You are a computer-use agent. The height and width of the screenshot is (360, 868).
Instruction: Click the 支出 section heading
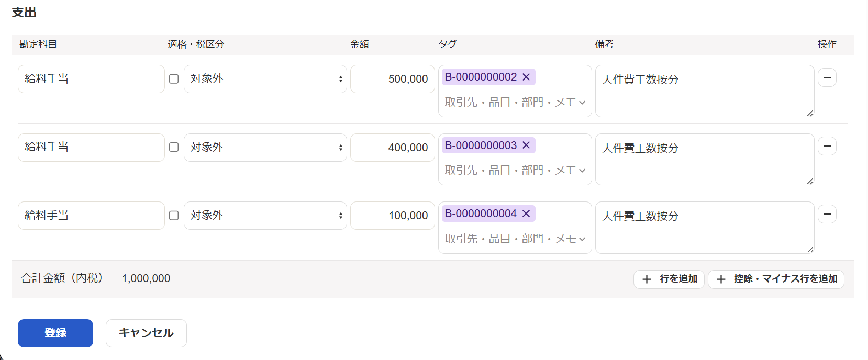(x=24, y=13)
